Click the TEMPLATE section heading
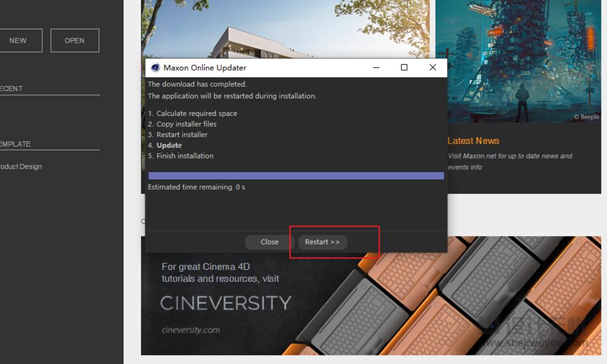Image resolution: width=607 pixels, height=364 pixels. [16, 144]
